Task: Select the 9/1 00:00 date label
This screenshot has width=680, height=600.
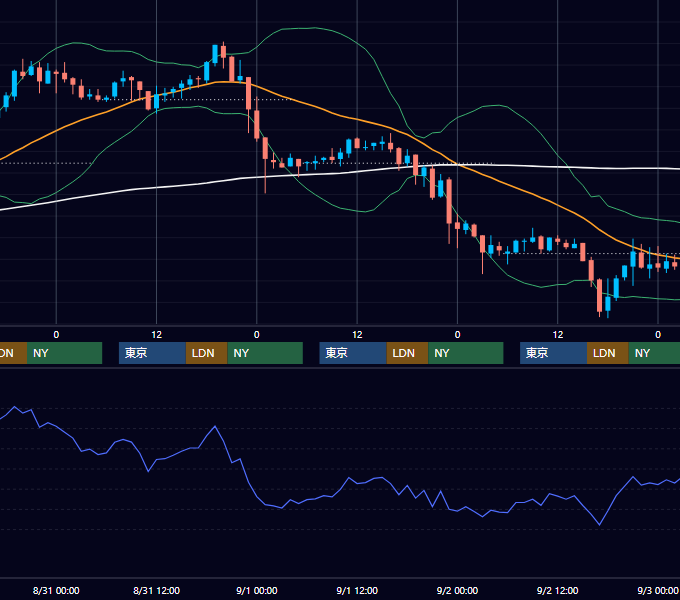Action: pos(257,590)
